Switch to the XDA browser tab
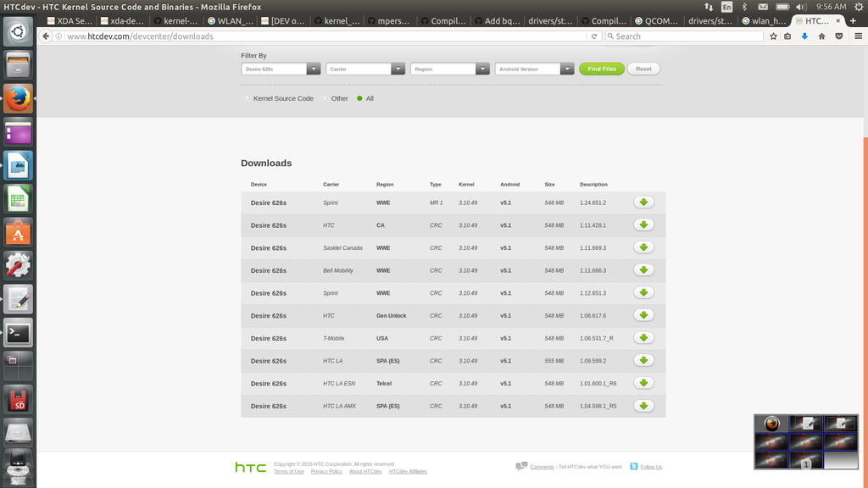The height and width of the screenshot is (488, 868). click(x=70, y=20)
